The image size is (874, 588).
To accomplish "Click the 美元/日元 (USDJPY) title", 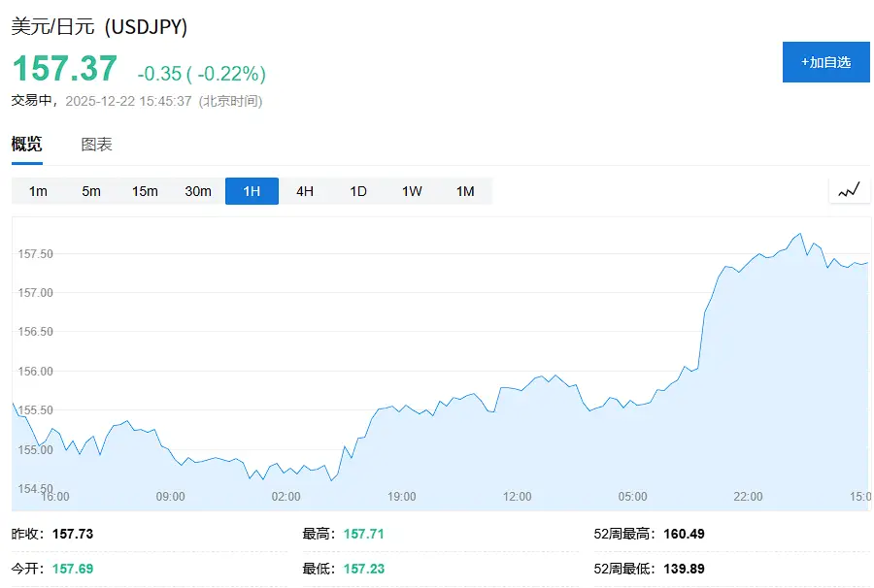I will tap(99, 27).
